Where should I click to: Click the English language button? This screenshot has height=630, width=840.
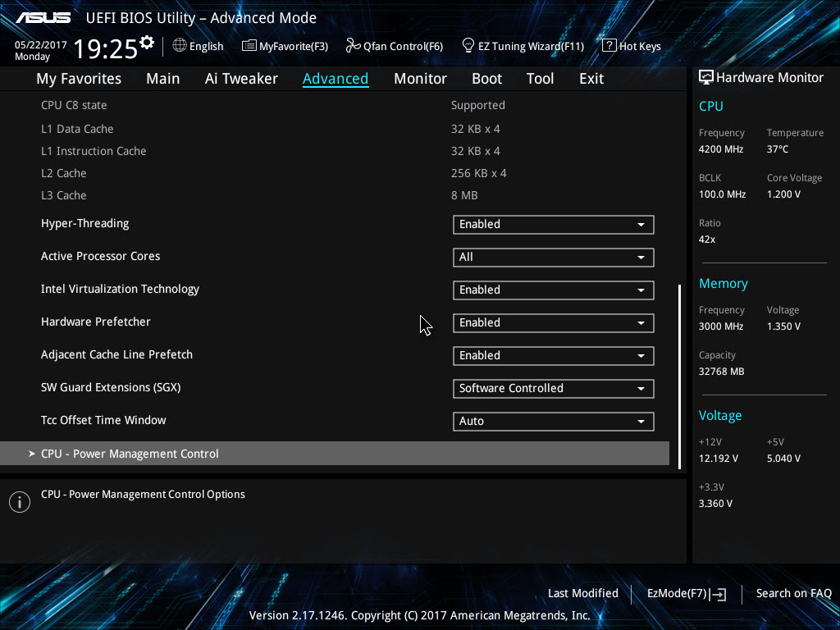(206, 46)
